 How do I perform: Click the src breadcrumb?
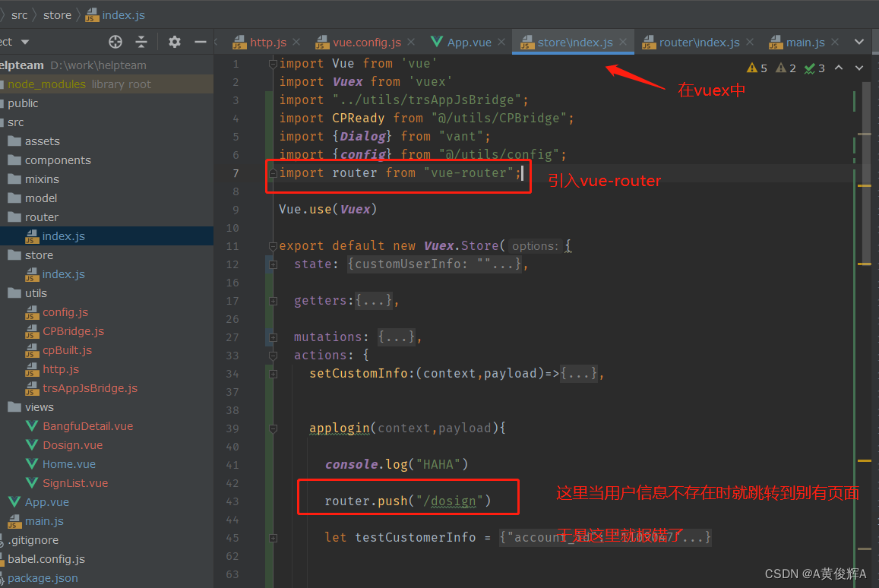tap(18, 14)
